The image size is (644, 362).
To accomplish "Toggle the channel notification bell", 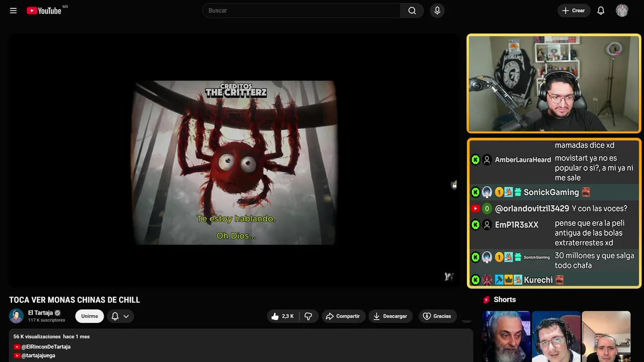I will [x=115, y=316].
